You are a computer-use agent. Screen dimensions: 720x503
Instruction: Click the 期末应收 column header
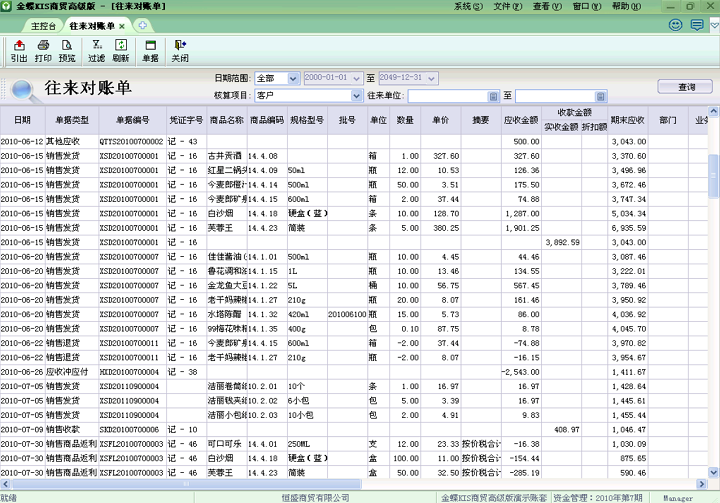[629, 120]
